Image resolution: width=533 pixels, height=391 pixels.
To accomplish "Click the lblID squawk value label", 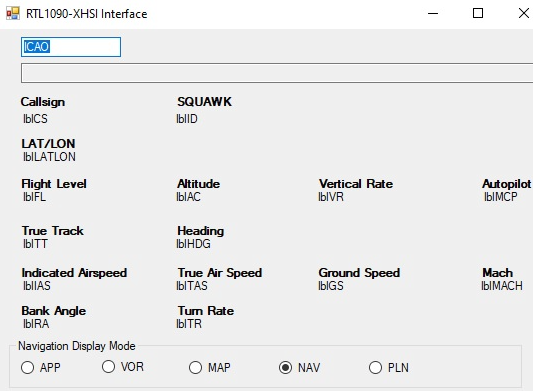I will coord(187,119).
